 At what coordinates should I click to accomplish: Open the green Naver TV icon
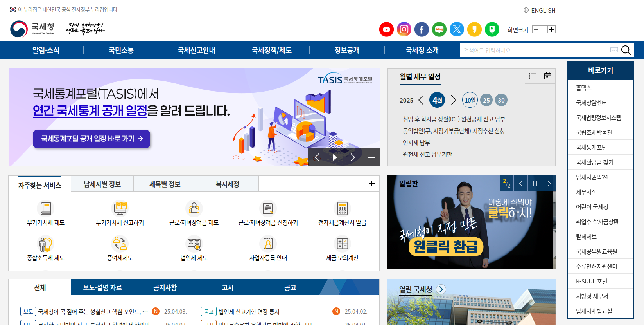tap(492, 29)
